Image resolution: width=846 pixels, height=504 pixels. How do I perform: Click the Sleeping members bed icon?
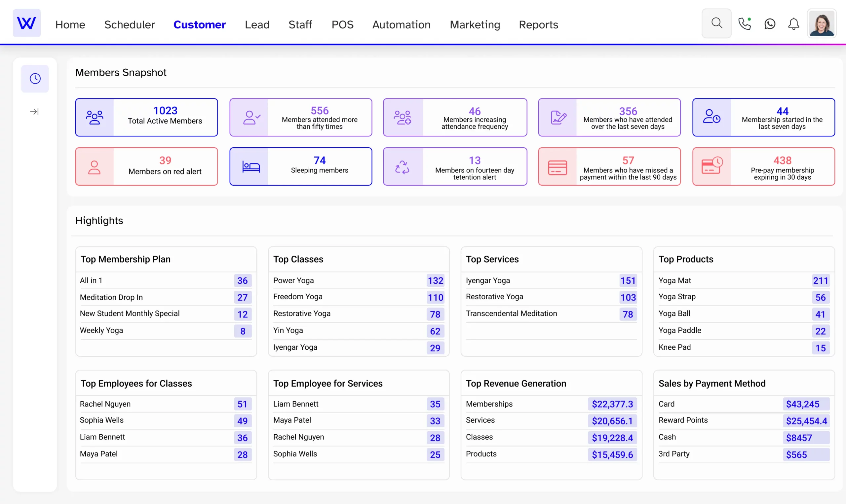[251, 167]
